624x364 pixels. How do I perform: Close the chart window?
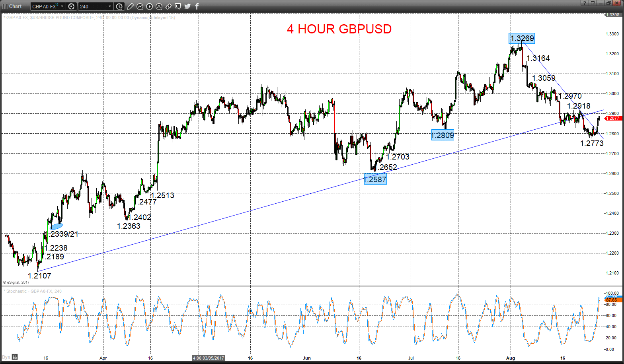pos(617,3)
